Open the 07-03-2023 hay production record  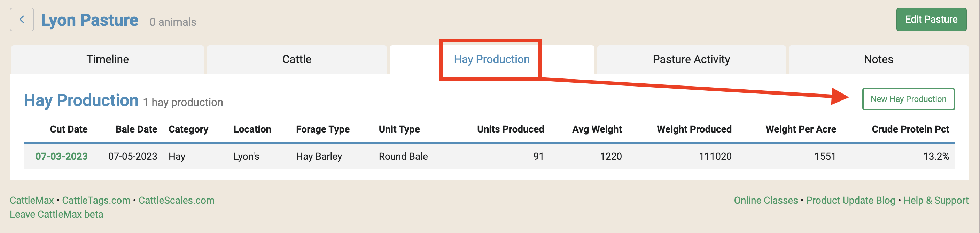62,156
